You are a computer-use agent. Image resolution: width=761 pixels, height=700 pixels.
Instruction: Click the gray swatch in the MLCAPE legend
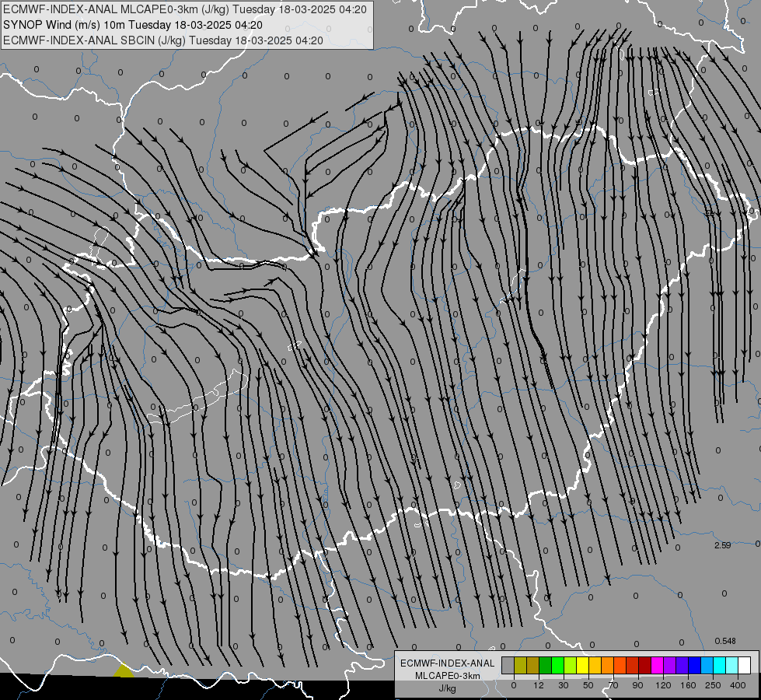point(508,665)
